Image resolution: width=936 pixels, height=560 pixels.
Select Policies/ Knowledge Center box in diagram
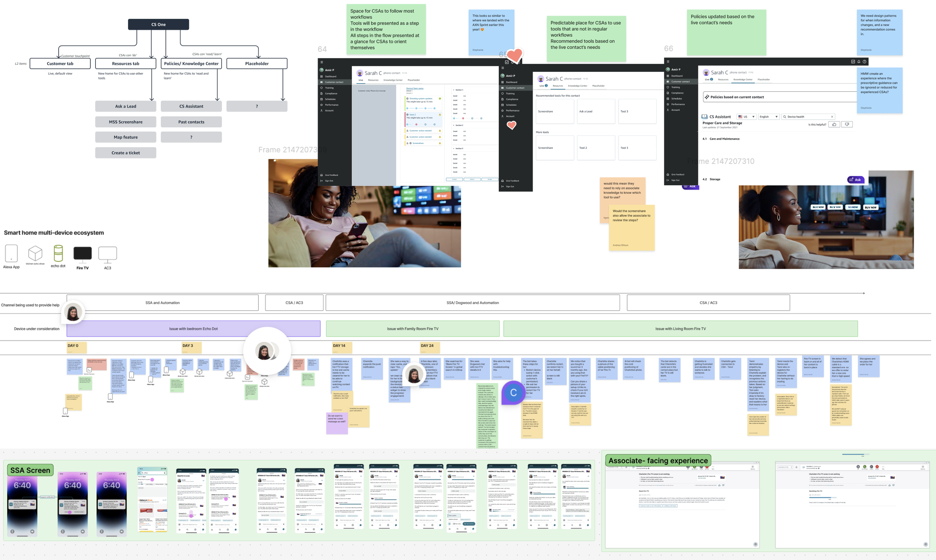click(191, 63)
